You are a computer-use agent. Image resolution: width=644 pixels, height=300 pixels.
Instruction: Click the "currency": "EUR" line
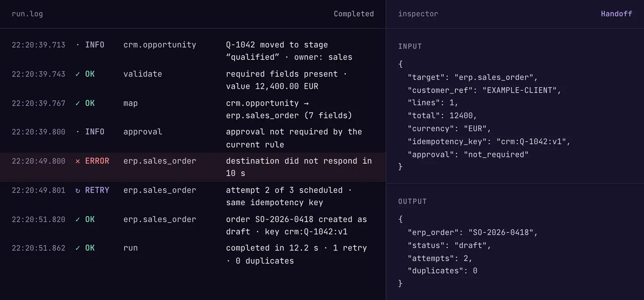click(x=449, y=129)
